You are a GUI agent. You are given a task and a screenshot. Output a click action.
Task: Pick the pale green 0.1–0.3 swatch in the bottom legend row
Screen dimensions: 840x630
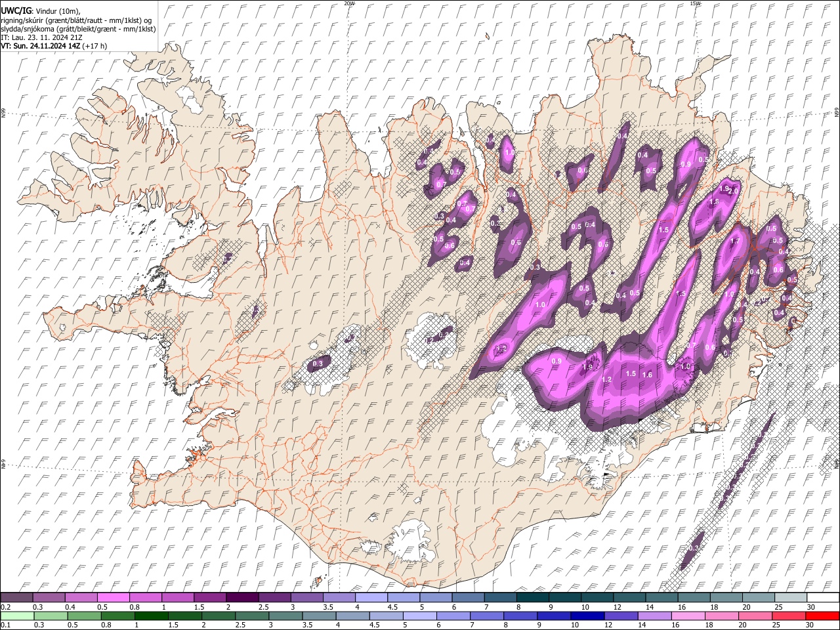click(x=17, y=616)
